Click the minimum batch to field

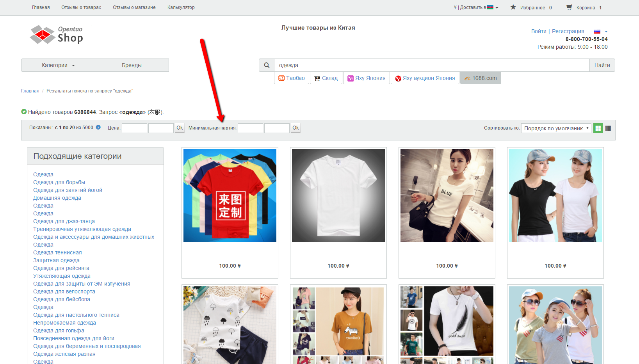tap(277, 128)
